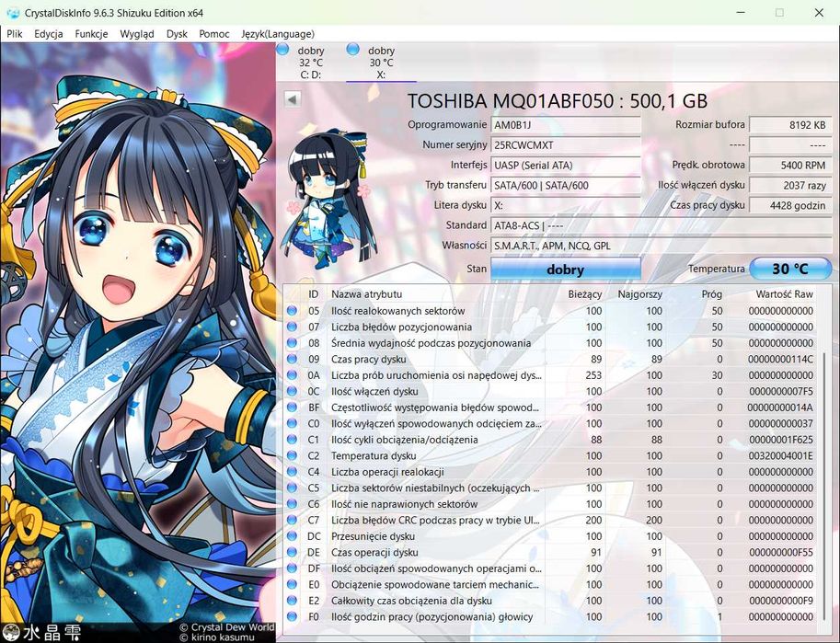Image resolution: width=840 pixels, height=643 pixels.
Task: Open the Edycja menu
Action: [48, 34]
